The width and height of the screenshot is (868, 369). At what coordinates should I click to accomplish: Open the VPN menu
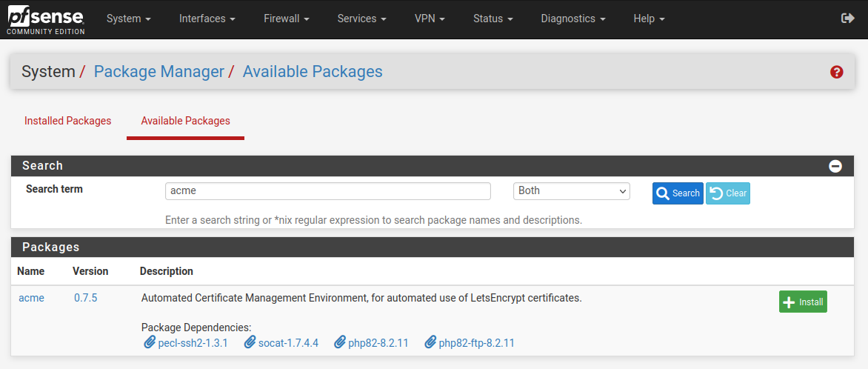(x=430, y=19)
